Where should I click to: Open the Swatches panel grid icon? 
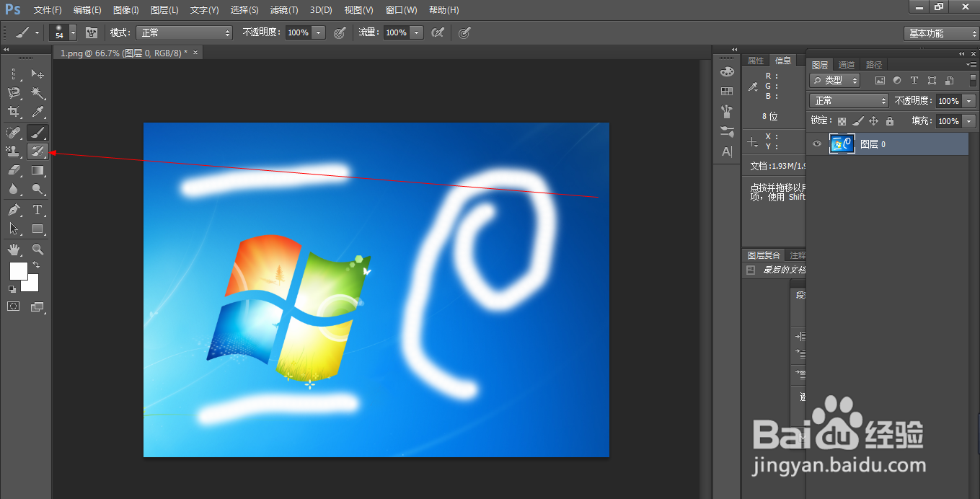coord(727,92)
